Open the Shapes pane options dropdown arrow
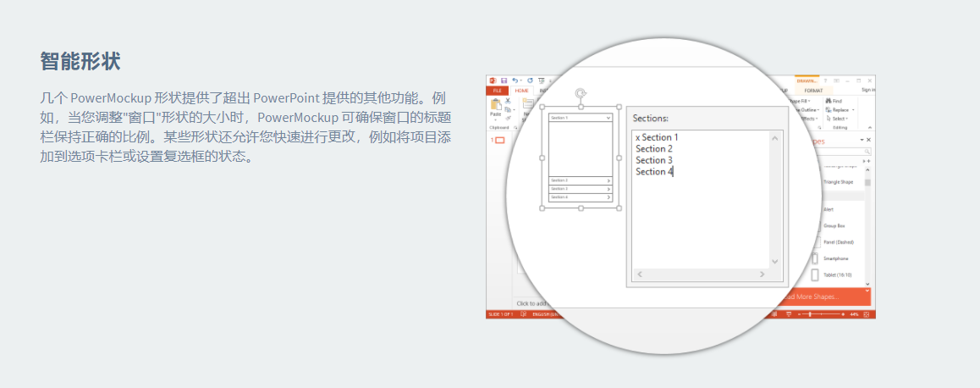Image resolution: width=980 pixels, height=388 pixels. [x=862, y=140]
